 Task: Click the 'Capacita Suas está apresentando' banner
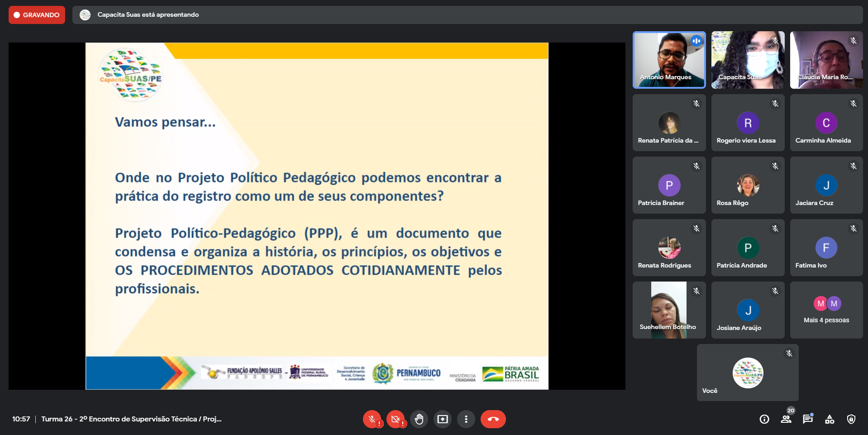tap(148, 15)
